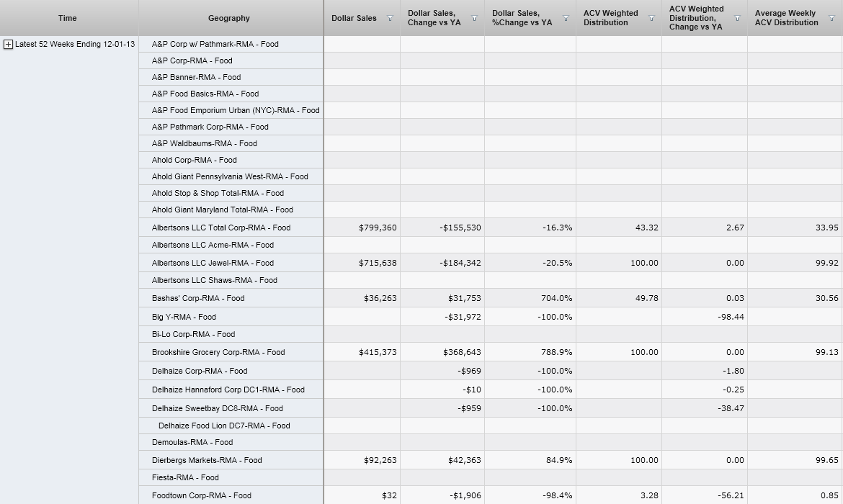The image size is (843, 504).
Task: Click the -$31,972 cell for Big Y
Action: (460, 317)
